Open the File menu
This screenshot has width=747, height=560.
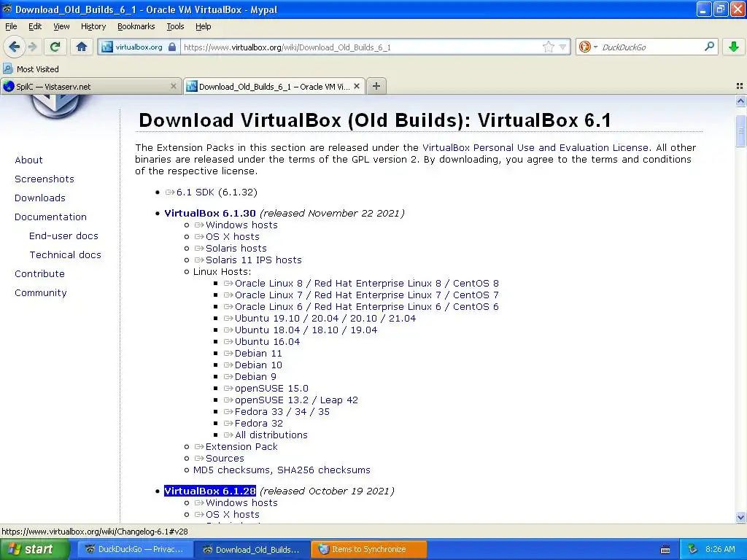[11, 26]
